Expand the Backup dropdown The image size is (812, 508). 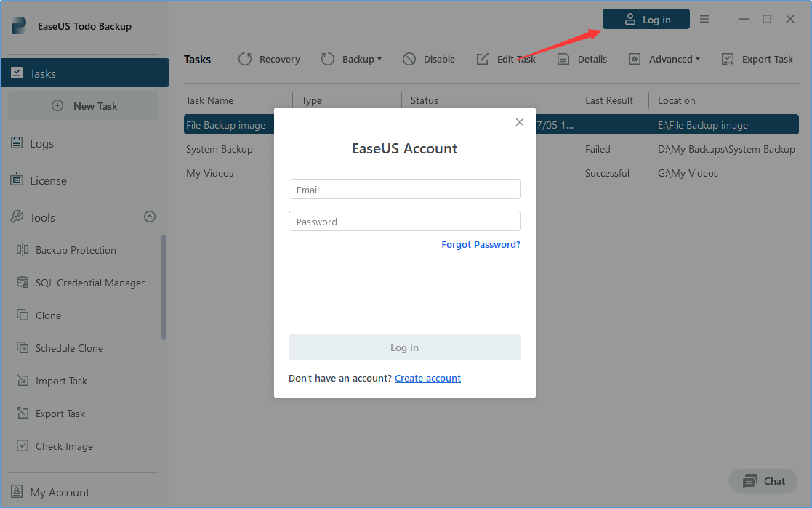coord(351,59)
